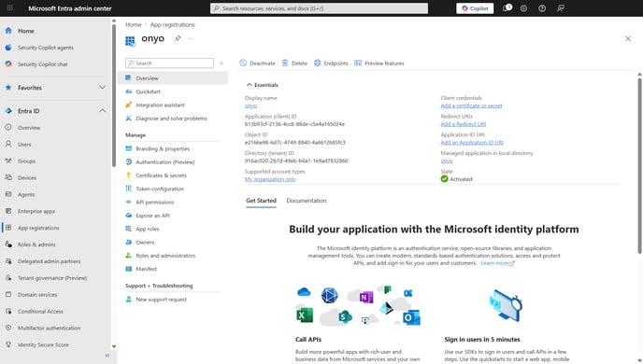Click the Delete trash icon
The image size is (643, 364).
[285, 63]
